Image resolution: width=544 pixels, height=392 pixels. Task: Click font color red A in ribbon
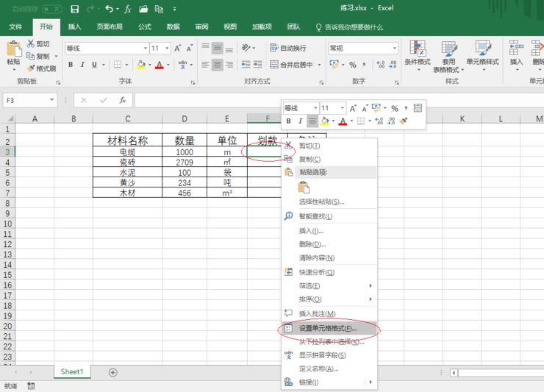coord(160,65)
